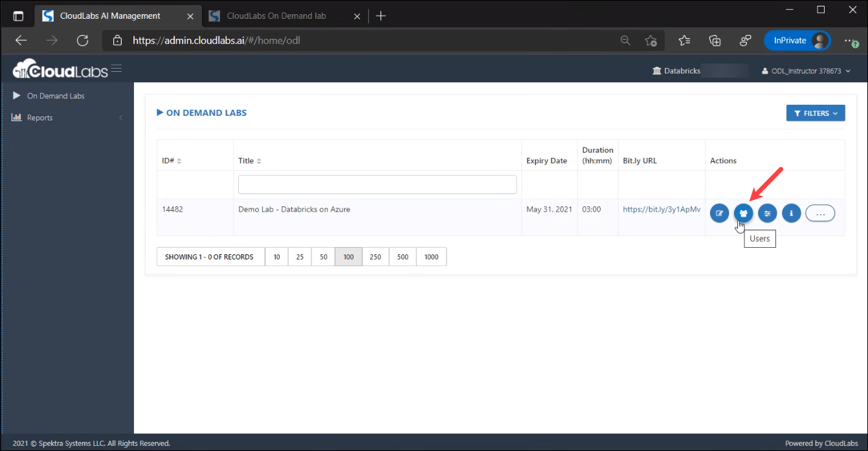
Task: Click the 03:00 duration cell
Action: coord(592,210)
